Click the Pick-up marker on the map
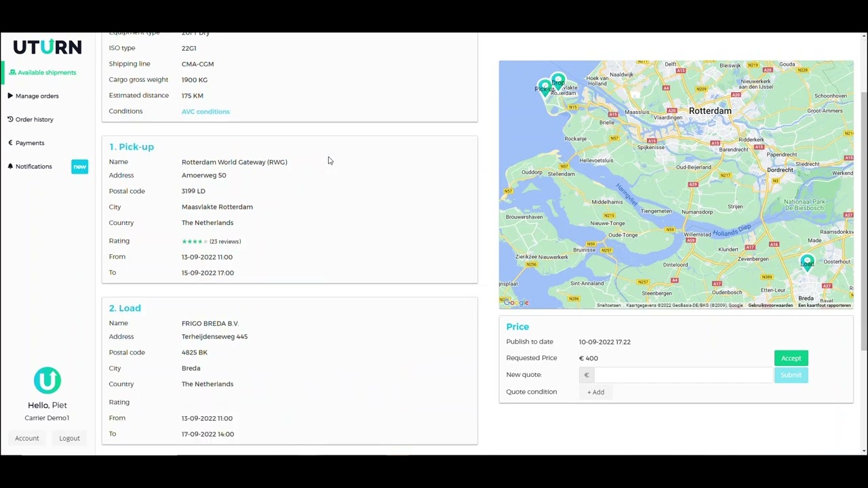This screenshot has height=488, width=868. click(x=545, y=89)
